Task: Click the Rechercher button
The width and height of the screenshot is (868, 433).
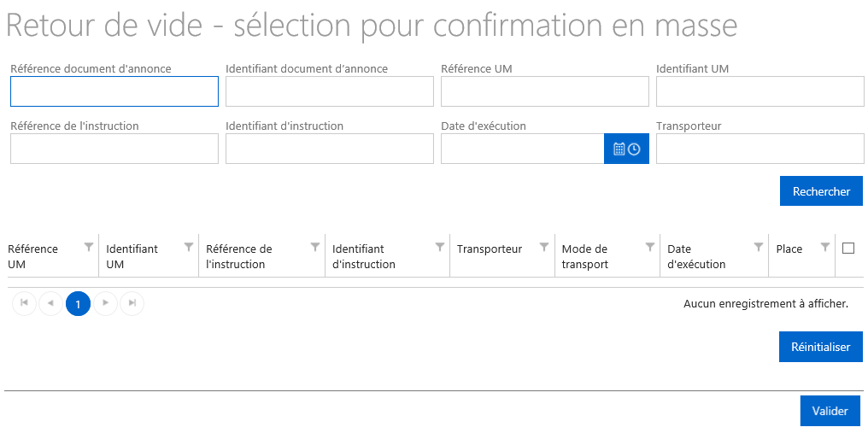Action: pyautogui.click(x=821, y=191)
